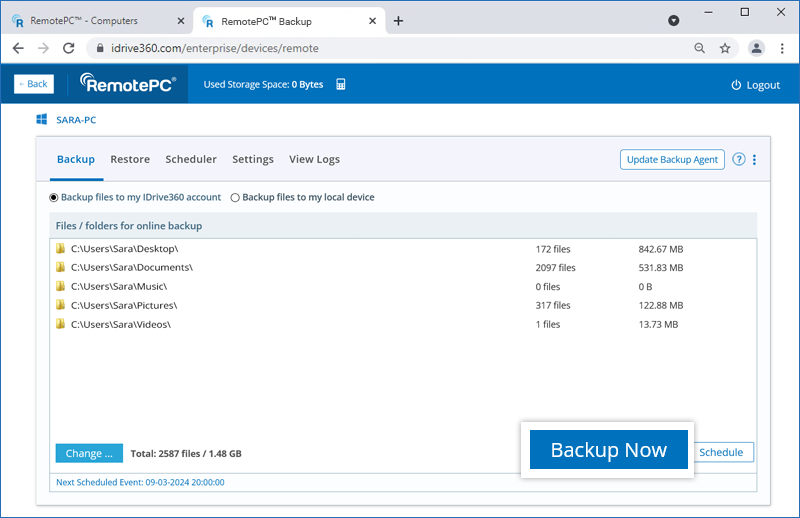Open the three-dot more options menu
The height and width of the screenshot is (518, 800).
pos(755,159)
